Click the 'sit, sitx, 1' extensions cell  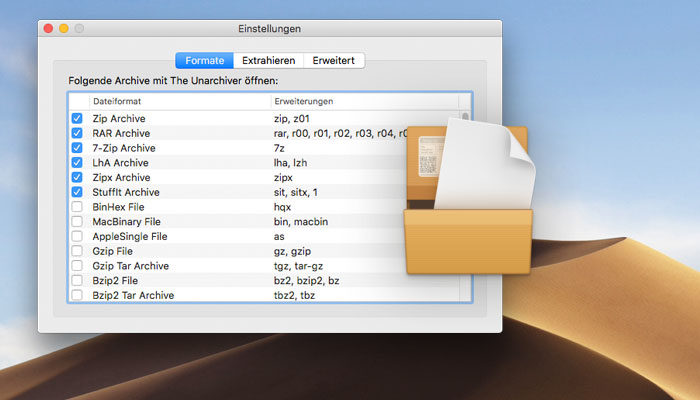click(x=296, y=192)
